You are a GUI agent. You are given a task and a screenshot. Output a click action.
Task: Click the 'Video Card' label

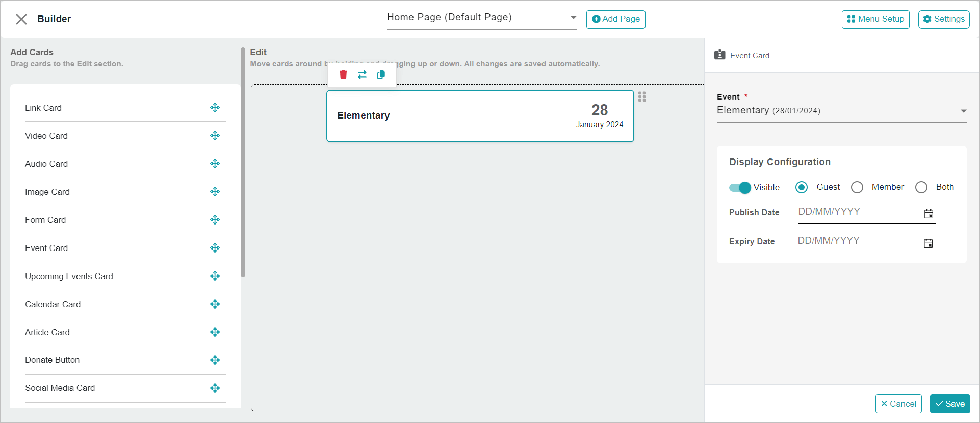coord(46,136)
